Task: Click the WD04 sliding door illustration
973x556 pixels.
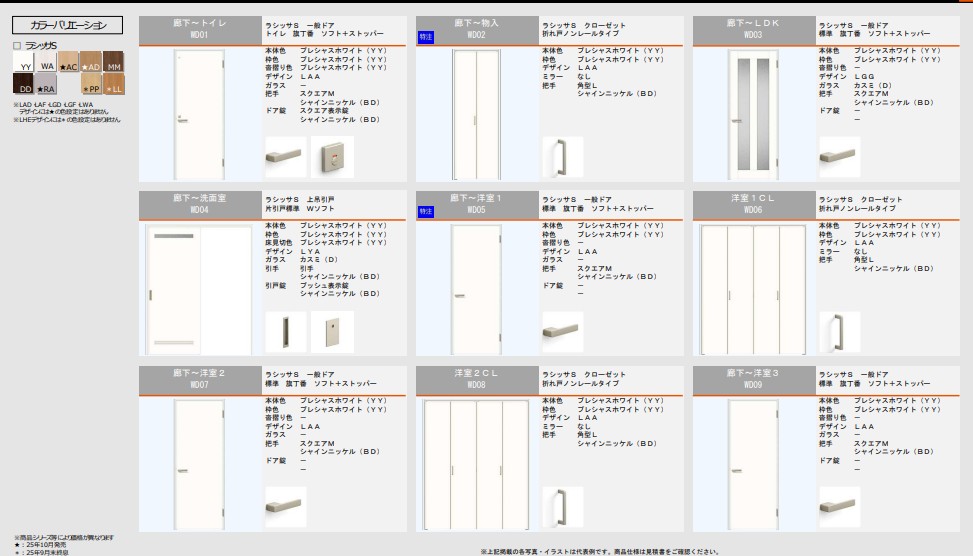Action: click(199, 290)
